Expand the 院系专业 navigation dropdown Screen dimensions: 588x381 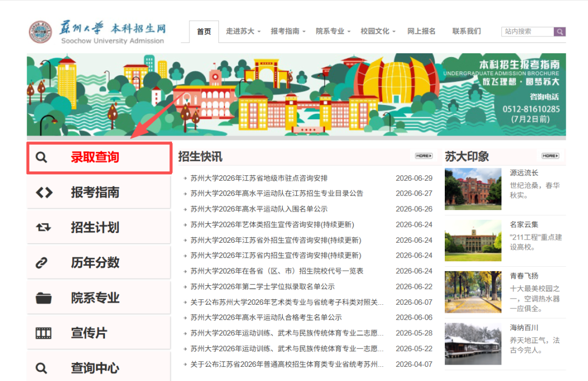[x=333, y=31]
